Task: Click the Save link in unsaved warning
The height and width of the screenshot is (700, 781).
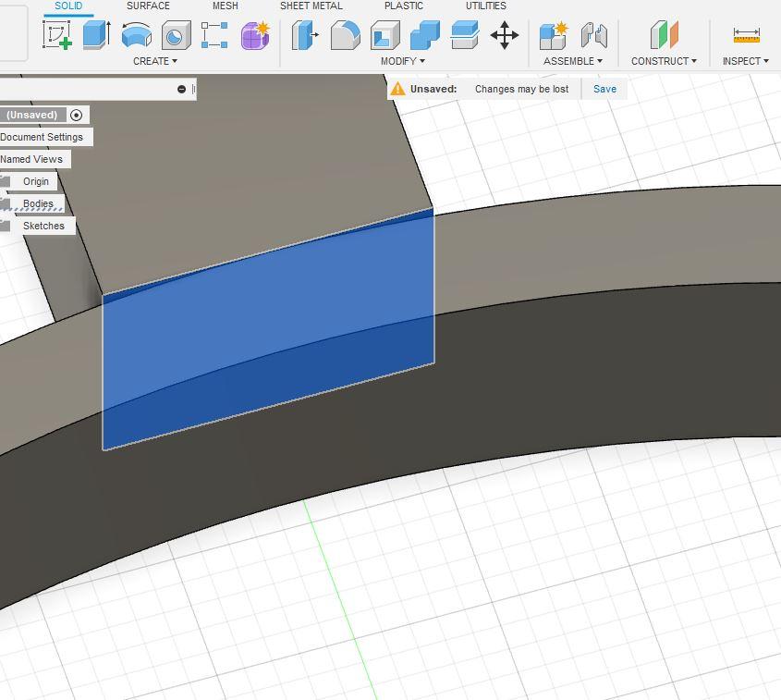Action: 604,89
